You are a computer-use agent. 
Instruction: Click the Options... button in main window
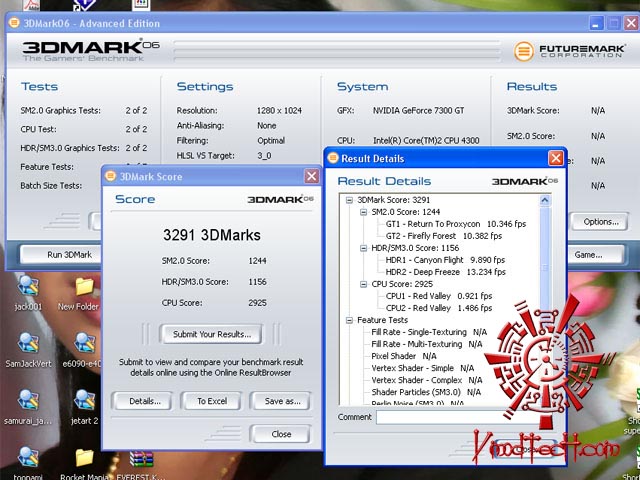[x=600, y=222]
